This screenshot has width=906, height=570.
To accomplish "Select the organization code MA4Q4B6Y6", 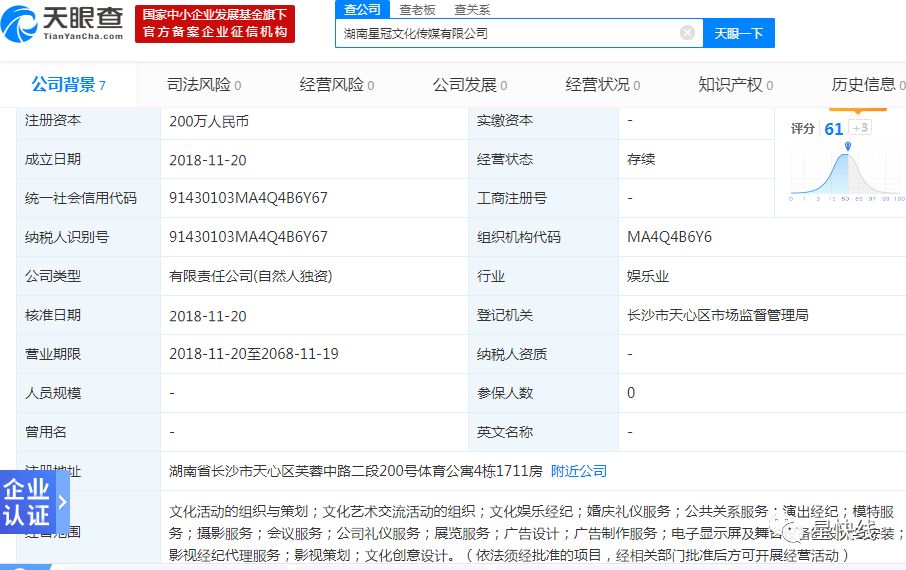I will [669, 237].
